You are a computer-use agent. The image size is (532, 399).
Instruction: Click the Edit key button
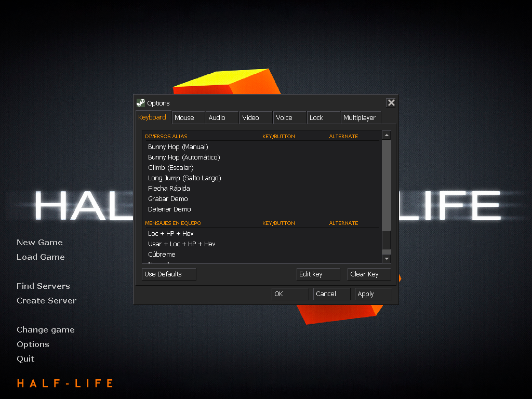[318, 274]
